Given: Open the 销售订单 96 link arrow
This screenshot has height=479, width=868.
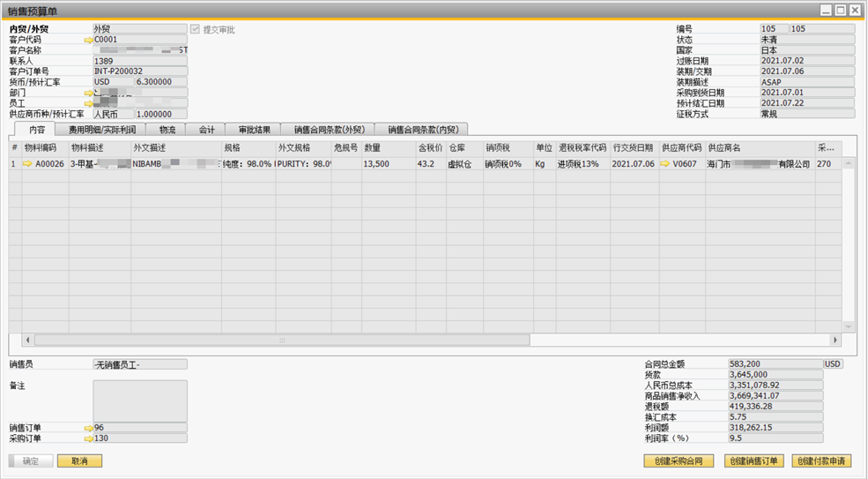Looking at the screenshot, I should click(89, 428).
